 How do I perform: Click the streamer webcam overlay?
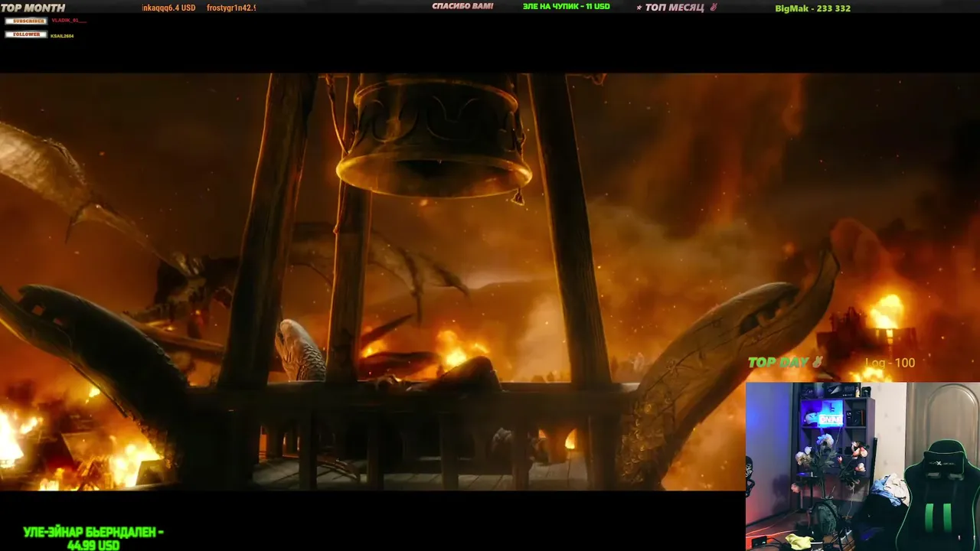click(863, 466)
